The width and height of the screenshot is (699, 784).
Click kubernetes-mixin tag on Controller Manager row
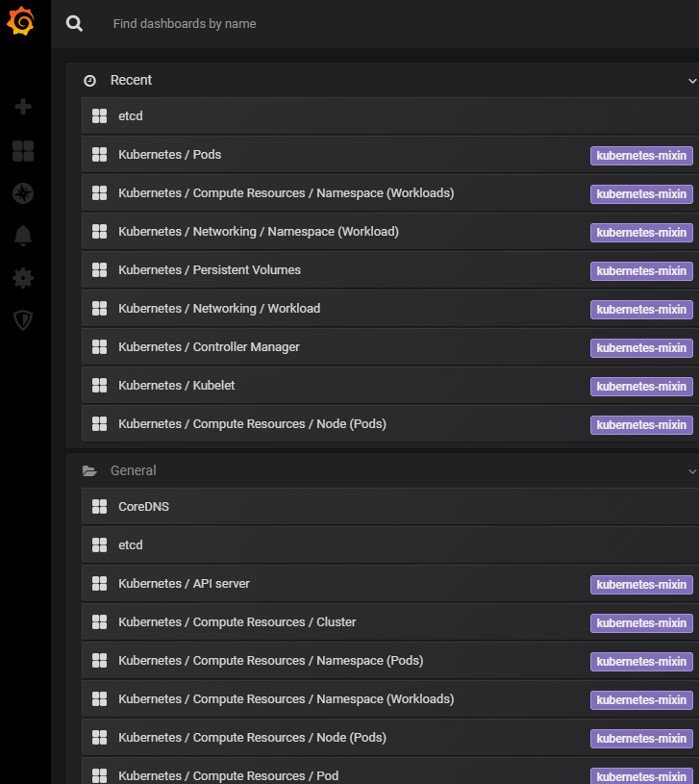point(641,348)
